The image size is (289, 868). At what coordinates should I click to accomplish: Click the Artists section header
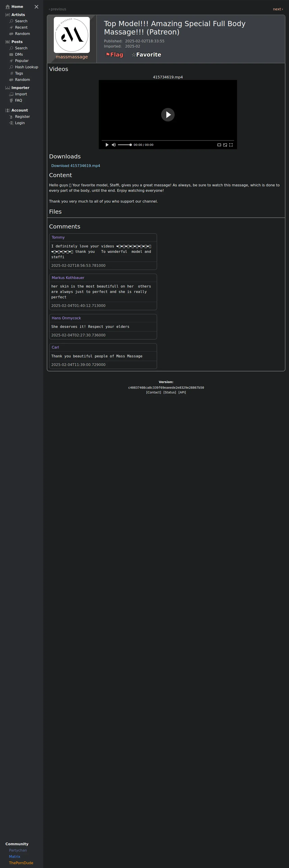[x=15, y=15]
